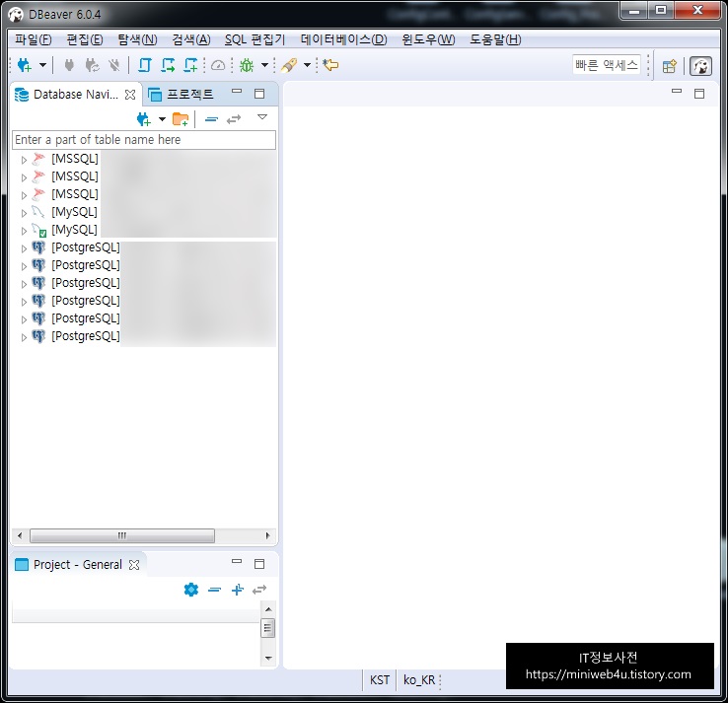Expand the topmost [MSSQL] connection

[x=24, y=160]
